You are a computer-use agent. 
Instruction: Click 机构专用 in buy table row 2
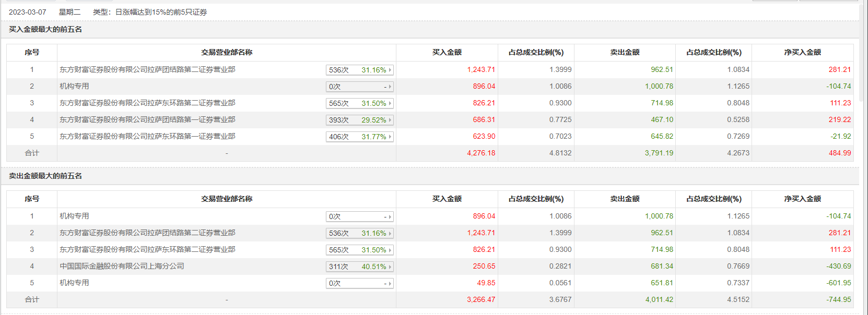pyautogui.click(x=74, y=86)
